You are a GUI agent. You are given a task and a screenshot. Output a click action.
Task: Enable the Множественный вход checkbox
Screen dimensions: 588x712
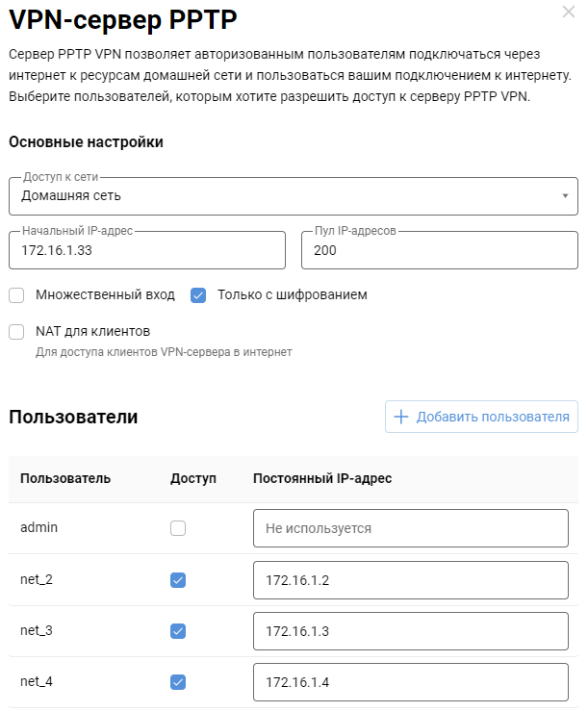point(16,294)
